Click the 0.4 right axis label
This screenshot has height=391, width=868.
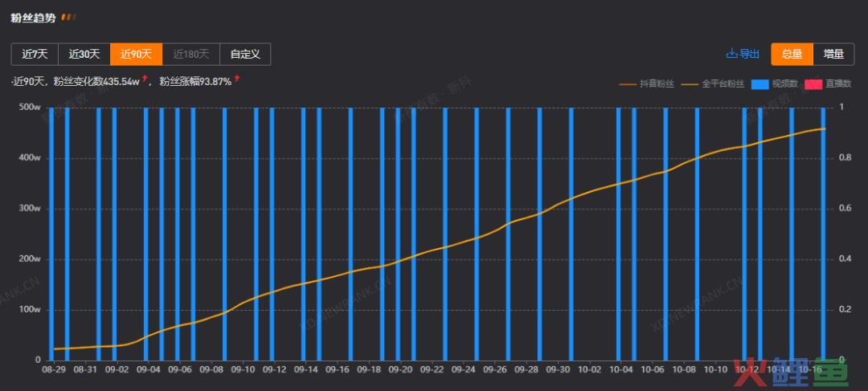(x=845, y=259)
